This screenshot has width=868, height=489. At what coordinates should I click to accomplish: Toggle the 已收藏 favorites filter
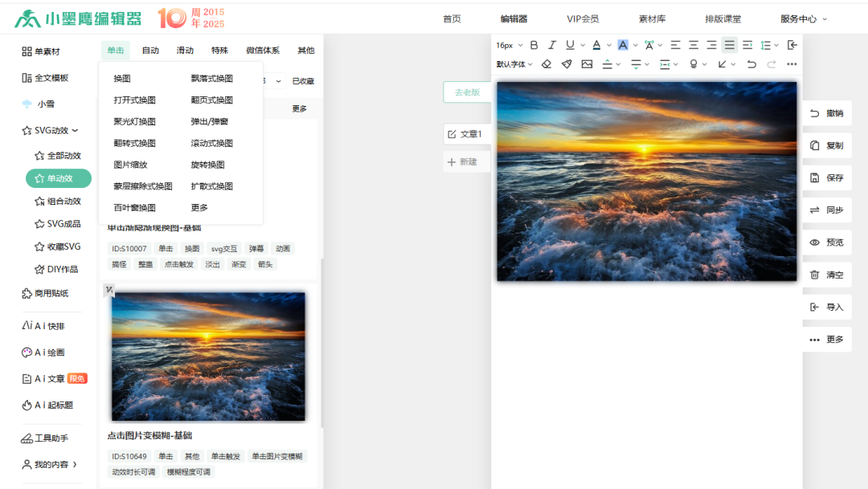303,81
